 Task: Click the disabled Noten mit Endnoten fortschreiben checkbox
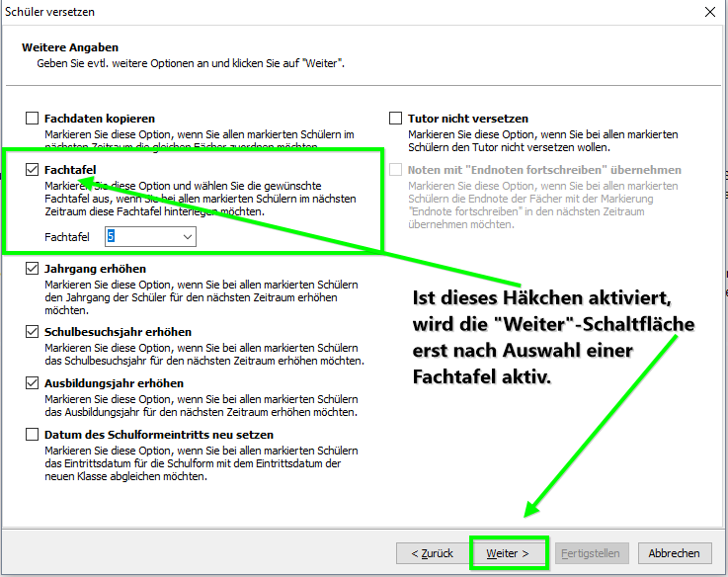pos(395,170)
